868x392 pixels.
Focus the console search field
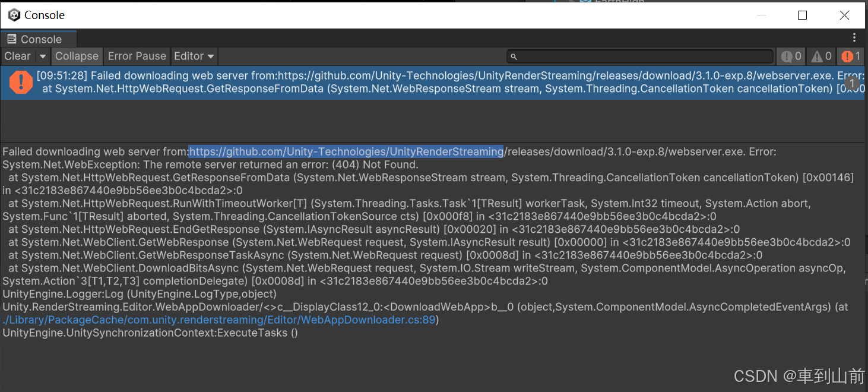pos(640,56)
